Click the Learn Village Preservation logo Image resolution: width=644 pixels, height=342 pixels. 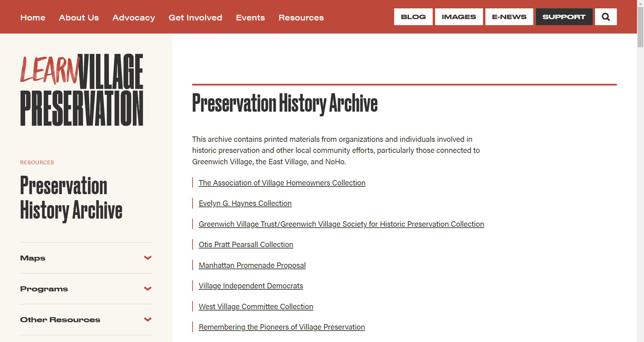82,90
